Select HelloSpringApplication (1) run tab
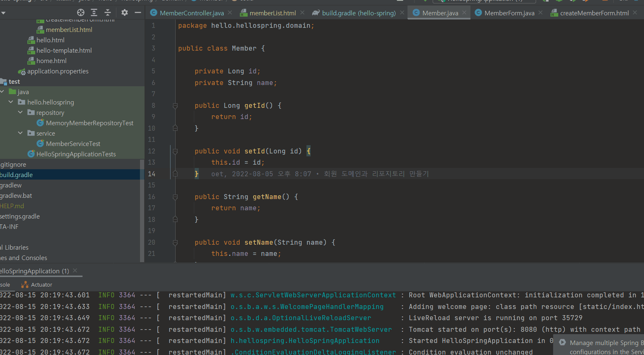 coord(34,271)
